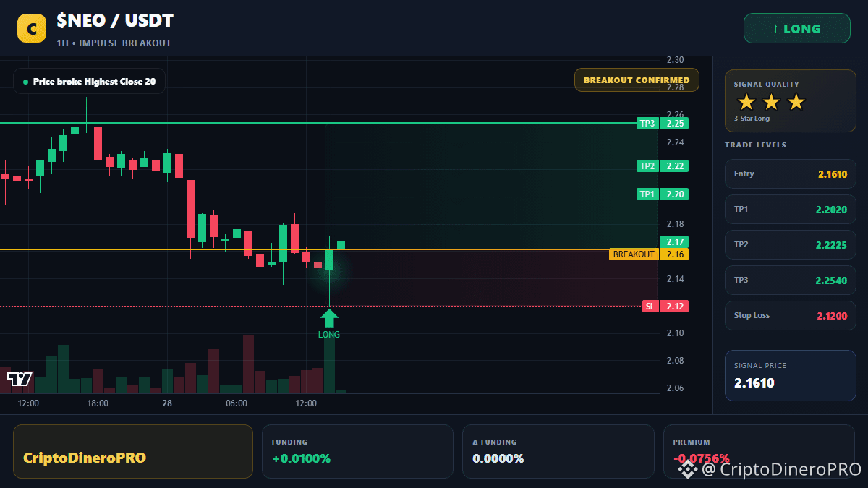Click the Binance logo in watermark
868x488 pixels.
point(687,470)
